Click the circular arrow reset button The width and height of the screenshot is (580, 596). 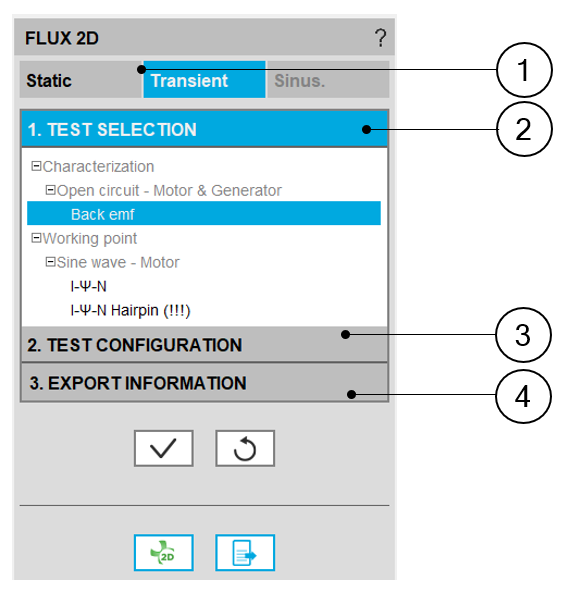(x=245, y=449)
